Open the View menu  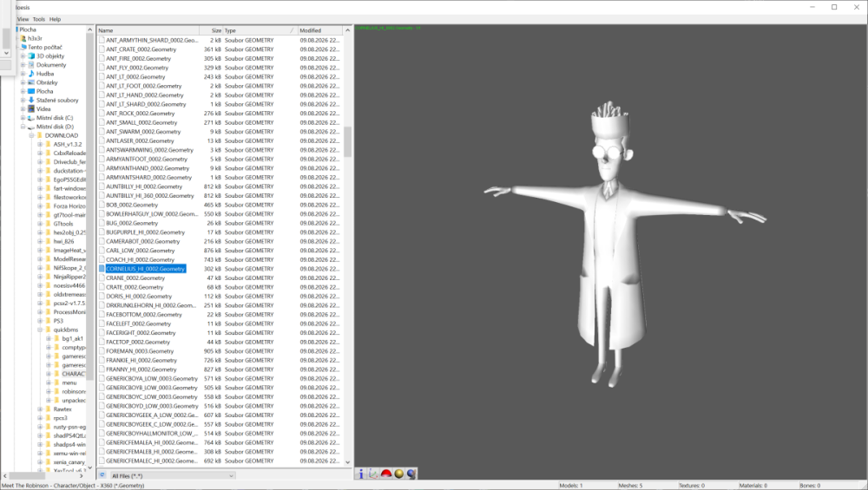tap(23, 19)
